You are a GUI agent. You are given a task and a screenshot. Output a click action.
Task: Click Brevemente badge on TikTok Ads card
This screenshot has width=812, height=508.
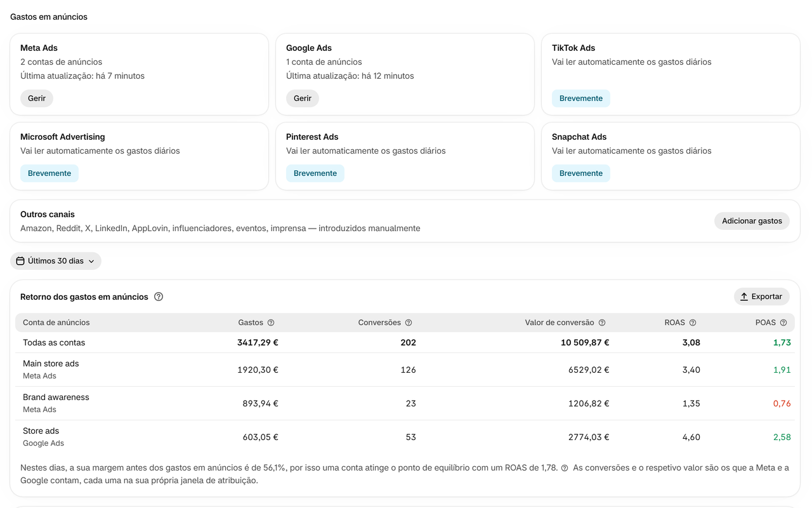581,98
